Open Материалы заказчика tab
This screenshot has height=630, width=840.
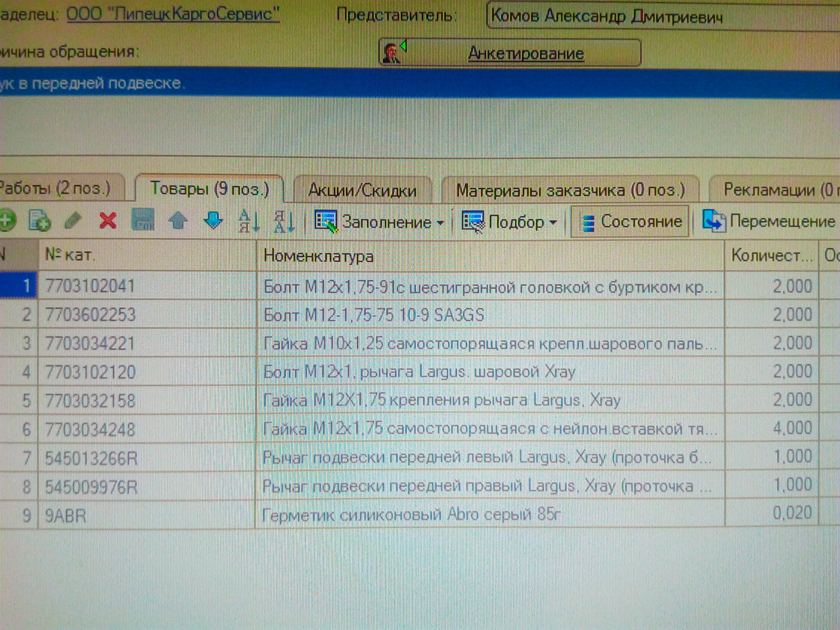click(570, 190)
